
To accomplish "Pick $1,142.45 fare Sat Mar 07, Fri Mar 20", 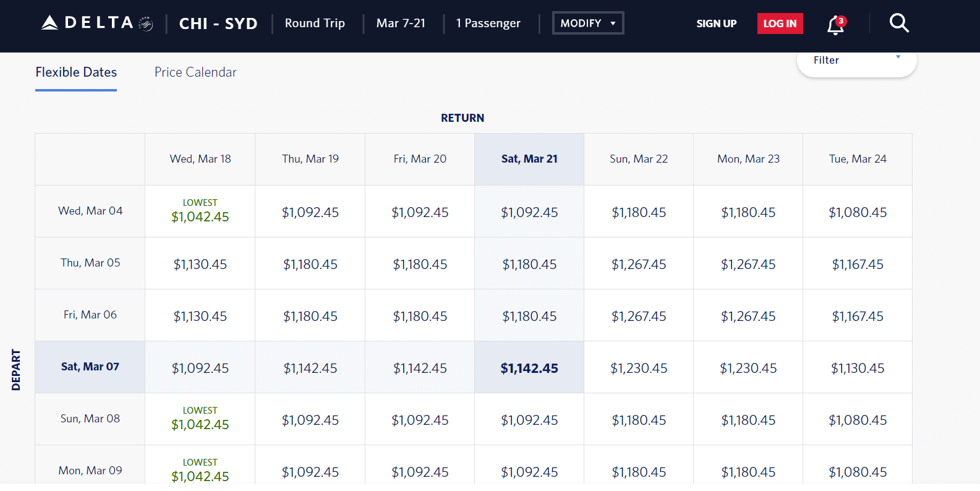I will (420, 368).
